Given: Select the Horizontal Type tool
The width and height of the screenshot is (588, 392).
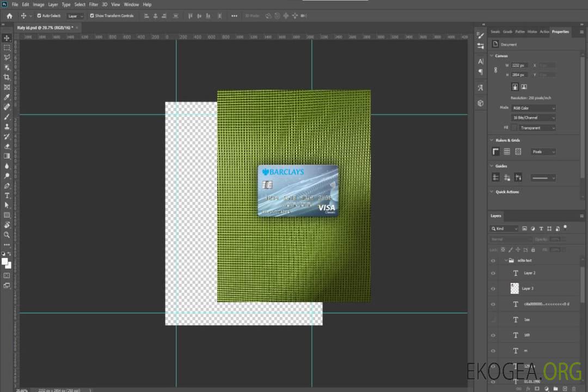Looking at the screenshot, I should pos(7,195).
